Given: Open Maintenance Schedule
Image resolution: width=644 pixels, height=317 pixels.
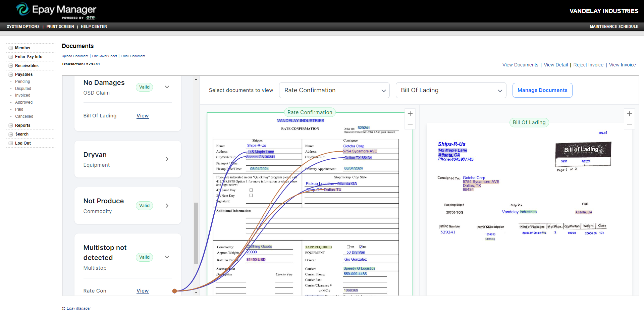Looking at the screenshot, I should point(614,27).
